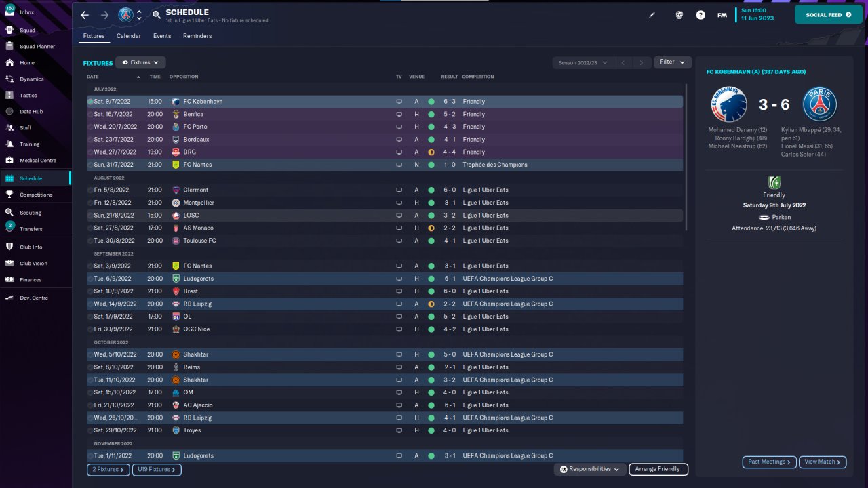868x488 pixels.
Task: Click the PSG club badge in header
Action: click(125, 15)
